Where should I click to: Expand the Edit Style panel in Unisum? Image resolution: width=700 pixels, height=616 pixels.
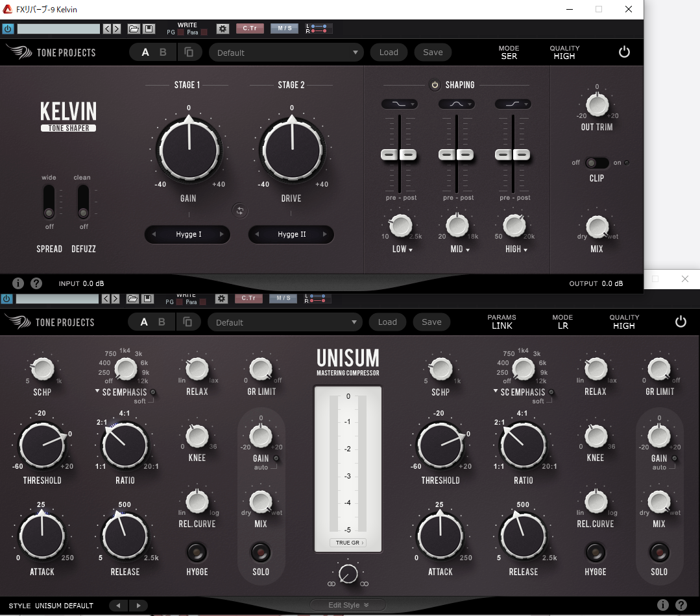348,605
